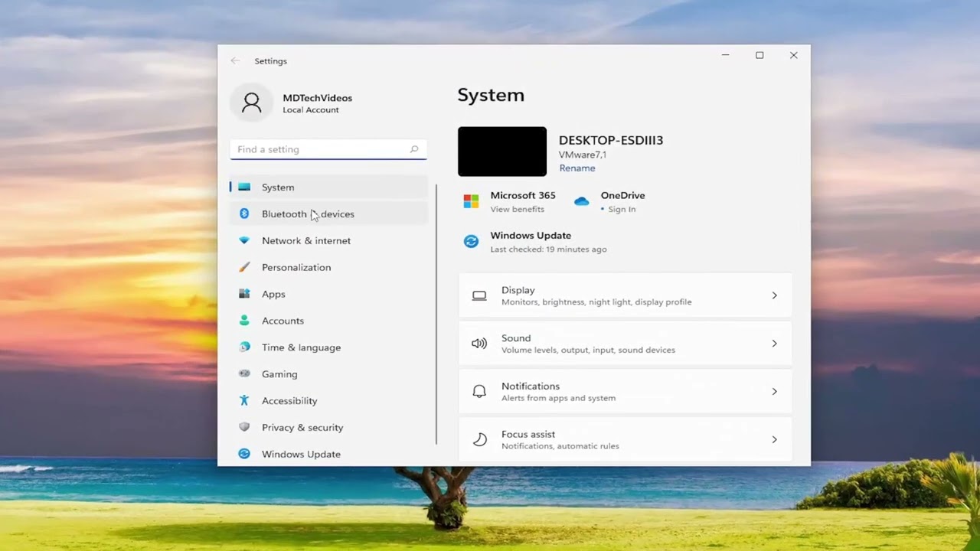The height and width of the screenshot is (551, 980).
Task: Click the Notifications bell icon
Action: pos(479,392)
